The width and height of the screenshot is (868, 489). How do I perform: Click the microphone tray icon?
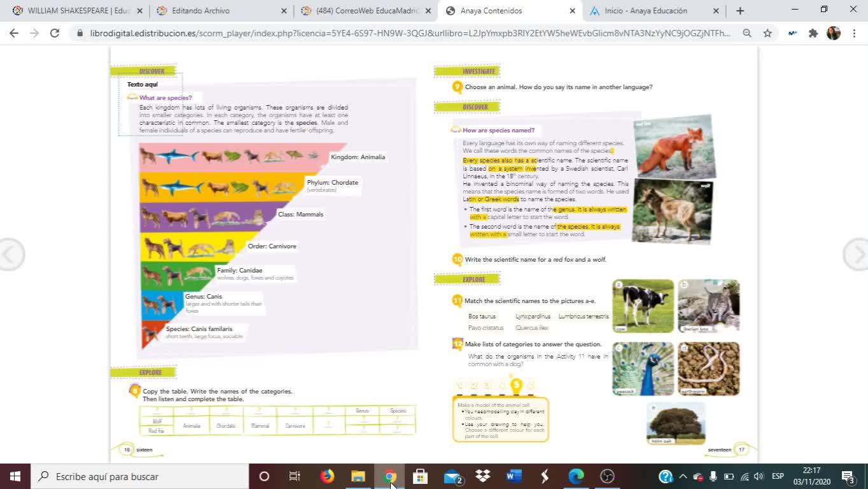(x=713, y=476)
